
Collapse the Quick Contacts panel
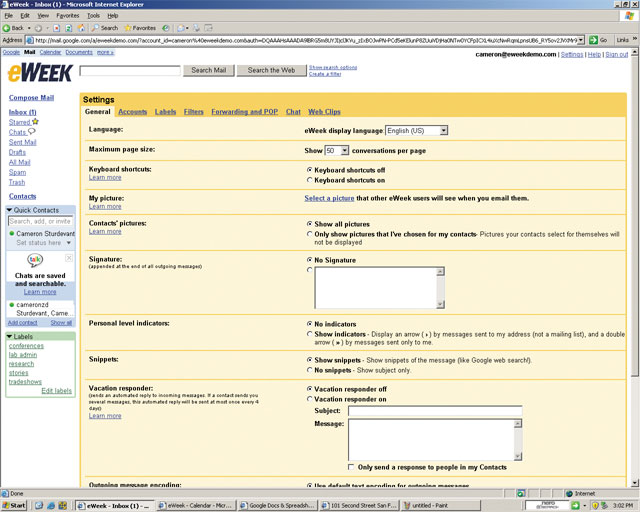[x=9, y=210]
